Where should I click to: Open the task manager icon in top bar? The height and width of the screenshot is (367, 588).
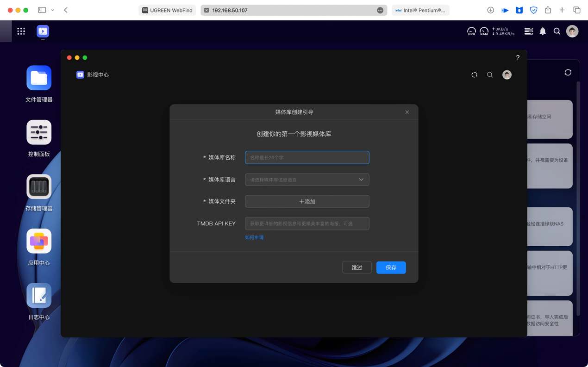pyautogui.click(x=528, y=31)
